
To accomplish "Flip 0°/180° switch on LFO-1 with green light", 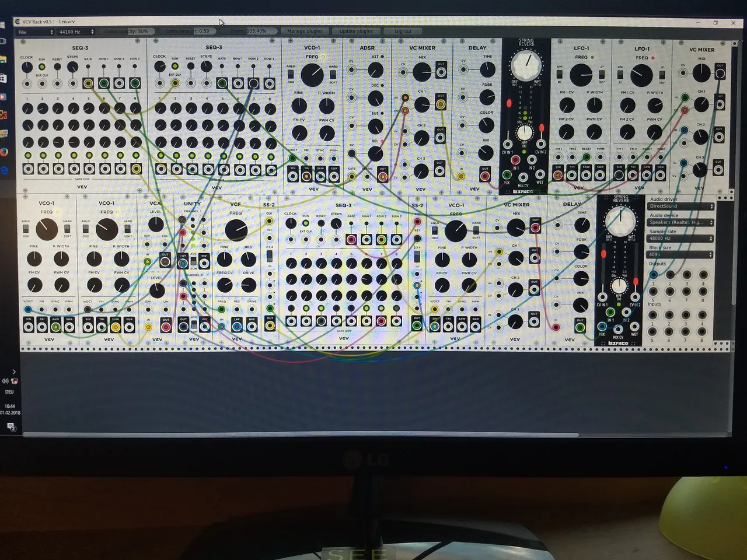I will tap(602, 75).
